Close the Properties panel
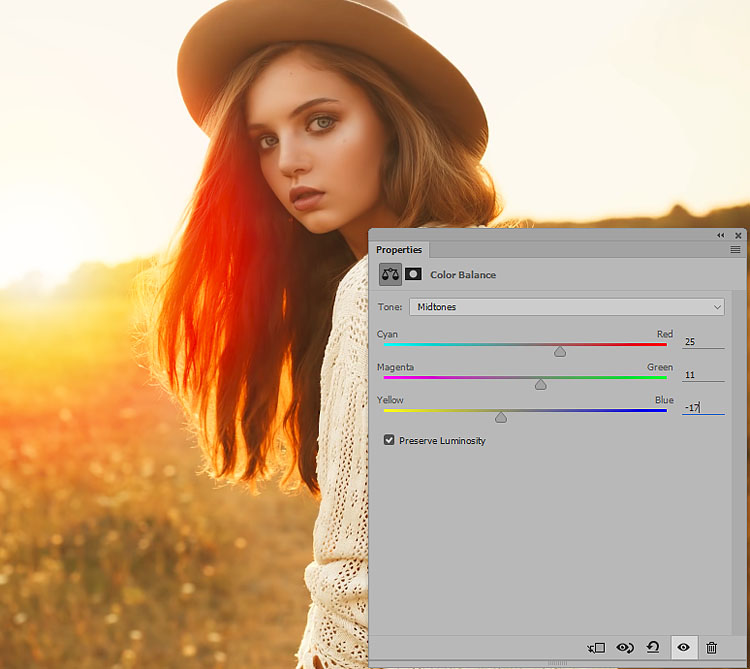750x669 pixels. tap(738, 235)
